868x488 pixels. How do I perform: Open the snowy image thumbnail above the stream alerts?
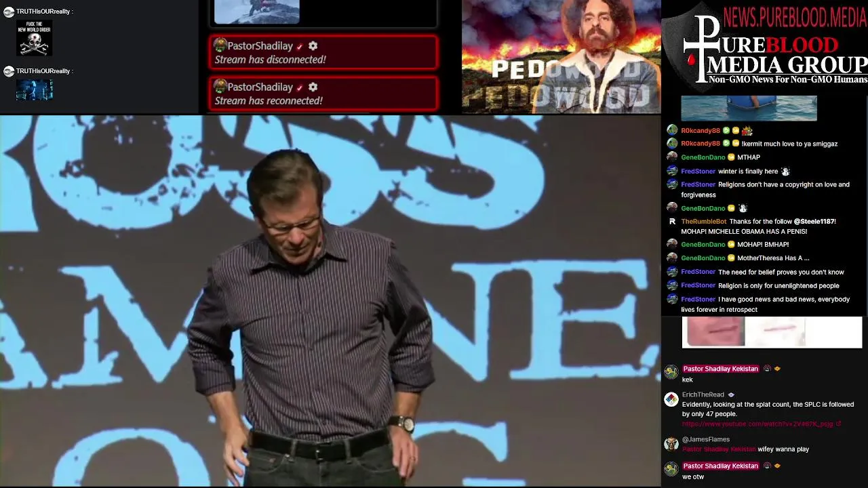[x=256, y=12]
